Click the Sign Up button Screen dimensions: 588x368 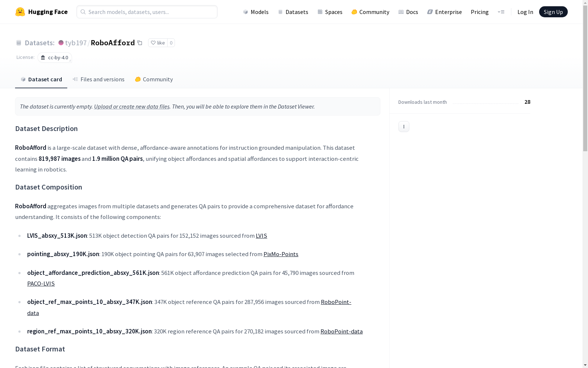coord(553,12)
